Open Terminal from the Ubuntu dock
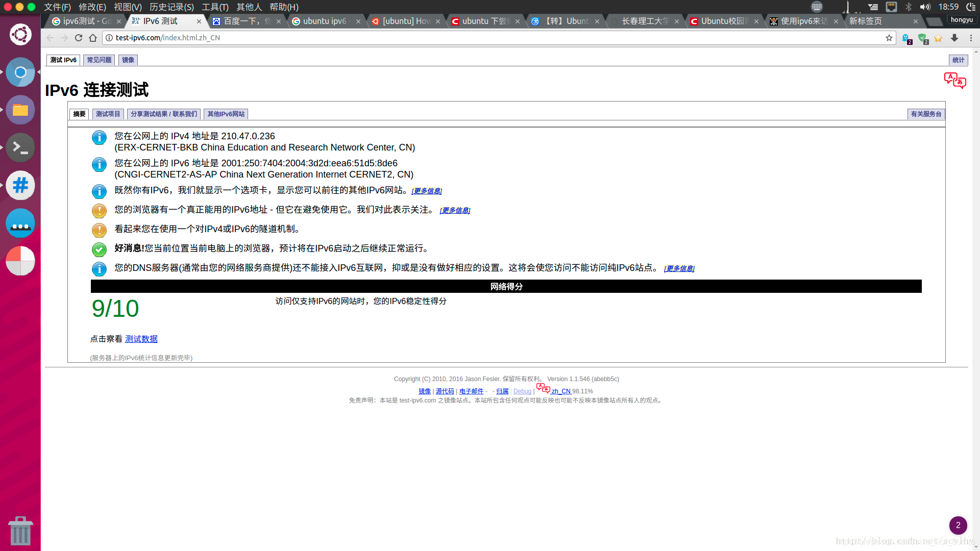This screenshot has height=551, width=980. [20, 147]
